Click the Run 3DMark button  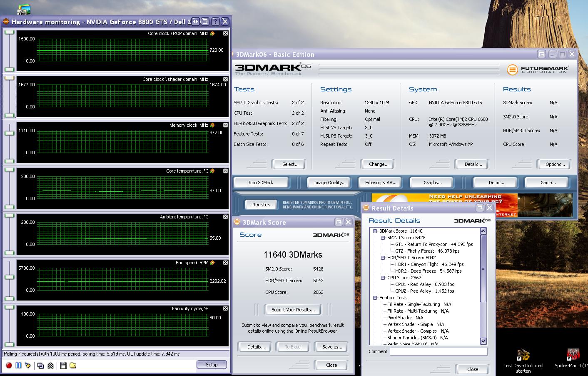pyautogui.click(x=261, y=183)
